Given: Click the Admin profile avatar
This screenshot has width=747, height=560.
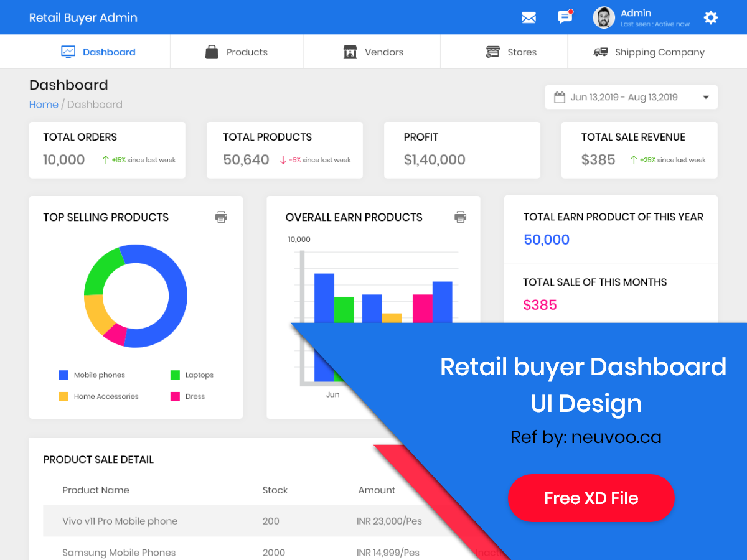Looking at the screenshot, I should click(x=603, y=17).
